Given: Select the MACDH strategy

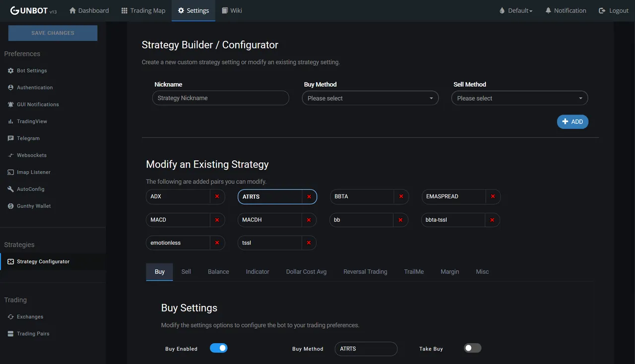Looking at the screenshot, I should pos(270,220).
